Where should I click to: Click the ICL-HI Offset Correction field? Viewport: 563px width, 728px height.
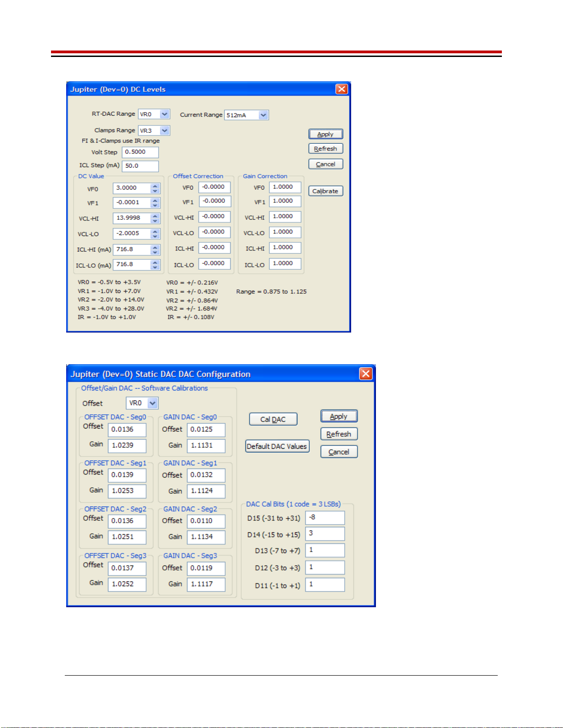(x=215, y=248)
